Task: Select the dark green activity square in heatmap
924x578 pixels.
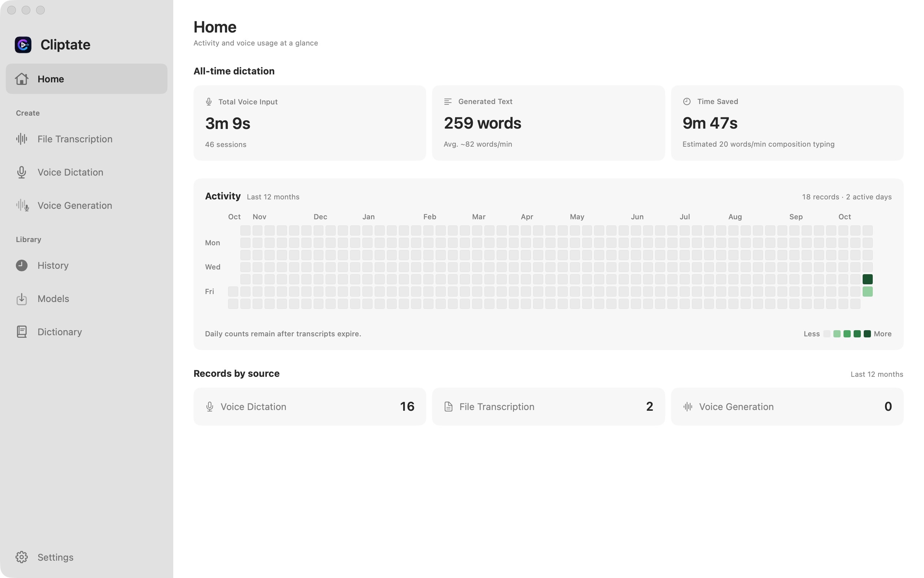Action: pyautogui.click(x=867, y=279)
